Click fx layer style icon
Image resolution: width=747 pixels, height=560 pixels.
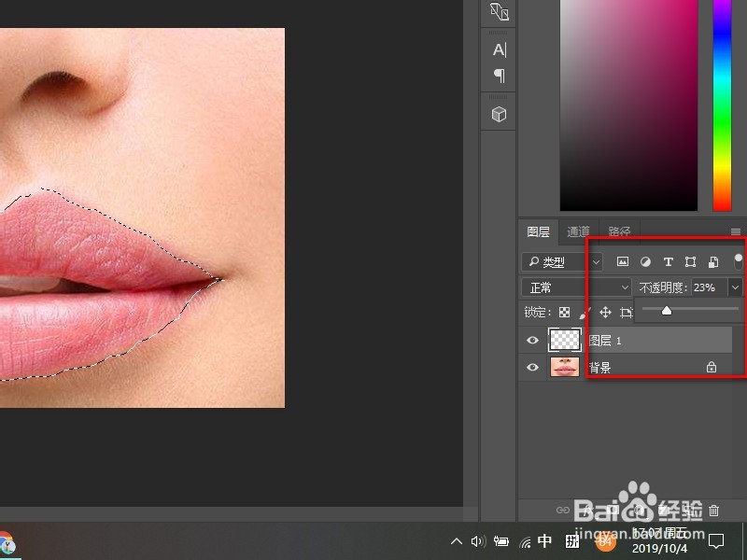pyautogui.click(x=589, y=510)
